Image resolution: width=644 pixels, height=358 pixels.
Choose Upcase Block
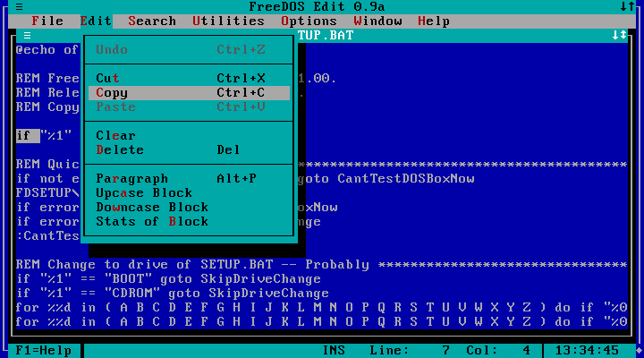(x=189, y=193)
